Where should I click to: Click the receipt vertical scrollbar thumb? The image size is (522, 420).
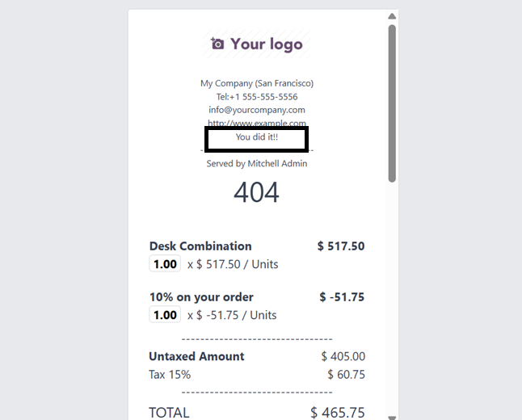(392, 103)
